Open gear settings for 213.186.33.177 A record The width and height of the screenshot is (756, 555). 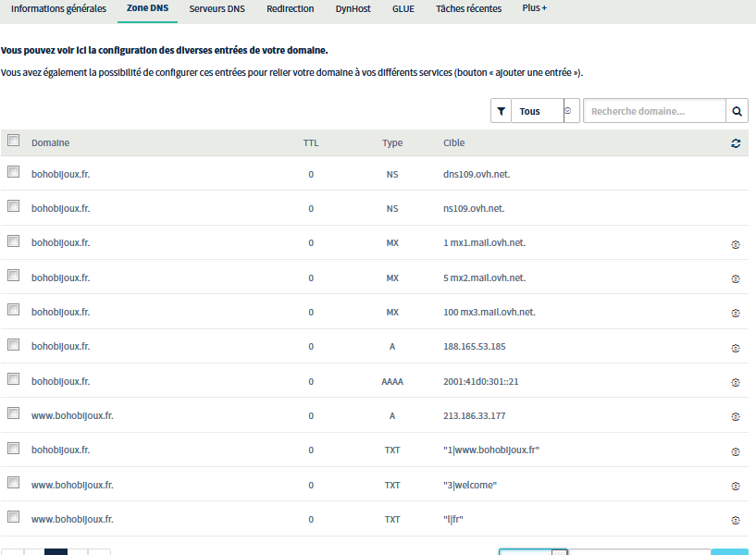tap(736, 417)
